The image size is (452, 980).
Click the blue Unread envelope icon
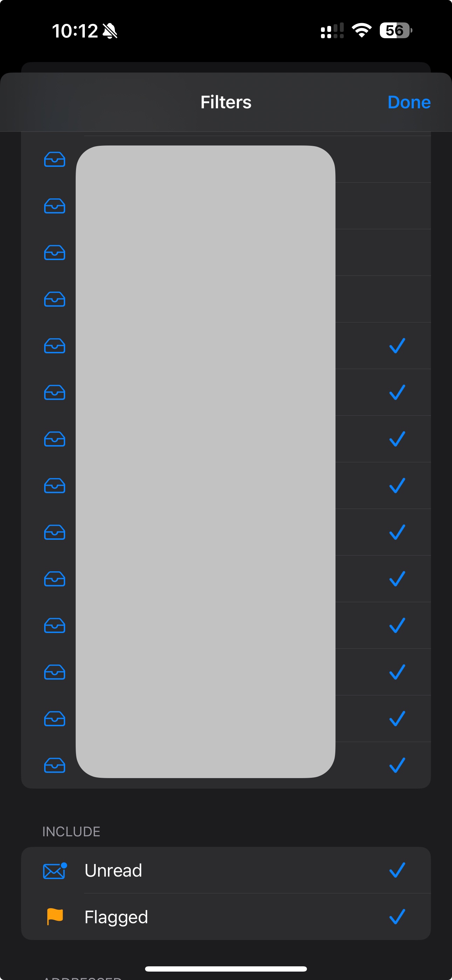[x=55, y=870]
